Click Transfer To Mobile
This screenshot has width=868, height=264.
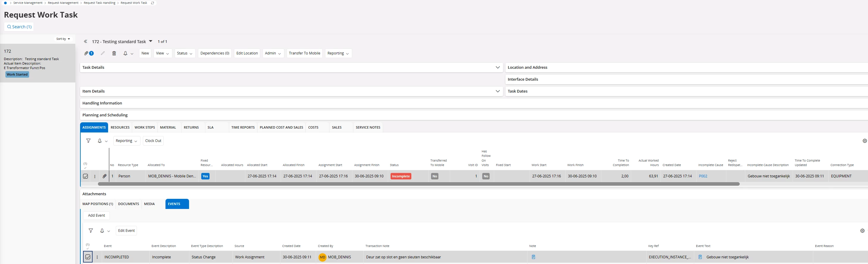[305, 53]
